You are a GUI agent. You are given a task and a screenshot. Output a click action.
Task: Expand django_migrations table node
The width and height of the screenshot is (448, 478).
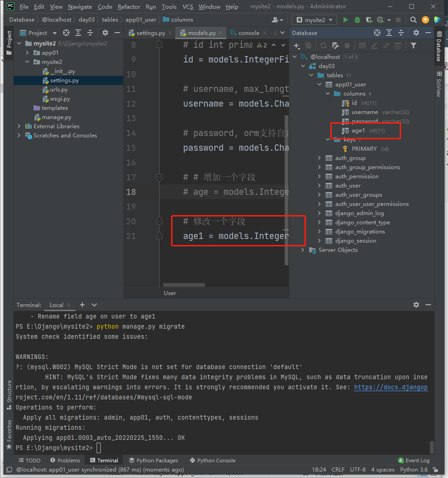pyautogui.click(x=319, y=232)
